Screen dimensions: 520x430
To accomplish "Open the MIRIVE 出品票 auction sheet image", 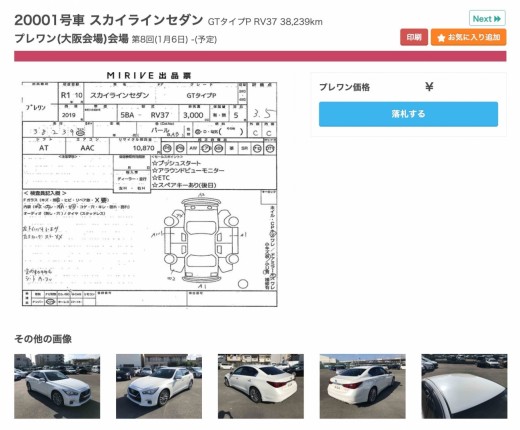I will [x=149, y=189].
